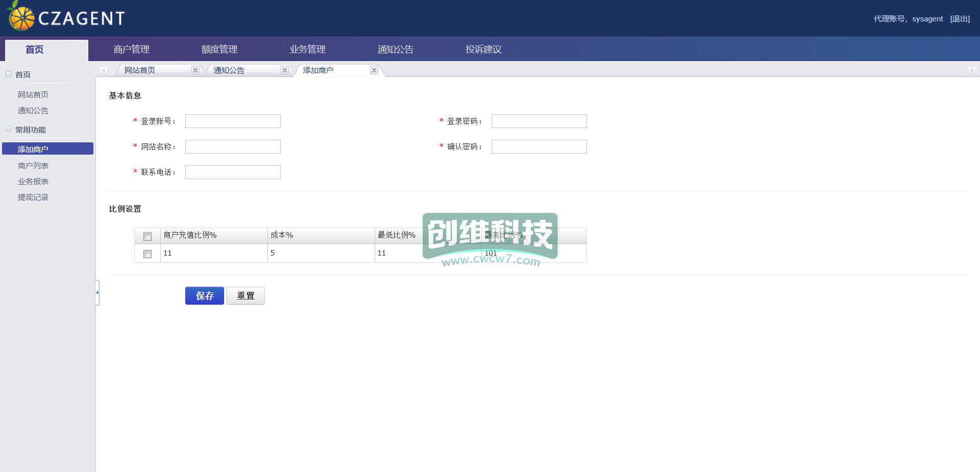Open 通知公告 in the sidebar
The image size is (980, 472).
point(33,110)
